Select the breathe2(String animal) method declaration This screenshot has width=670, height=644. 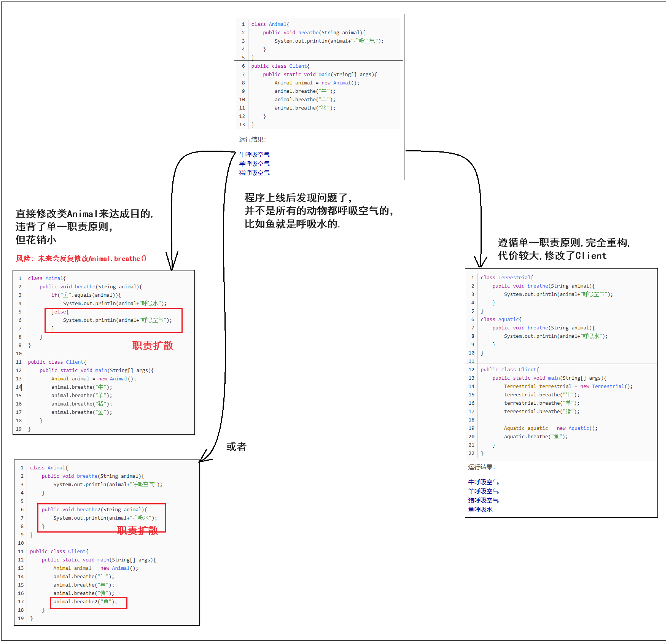[x=94, y=510]
